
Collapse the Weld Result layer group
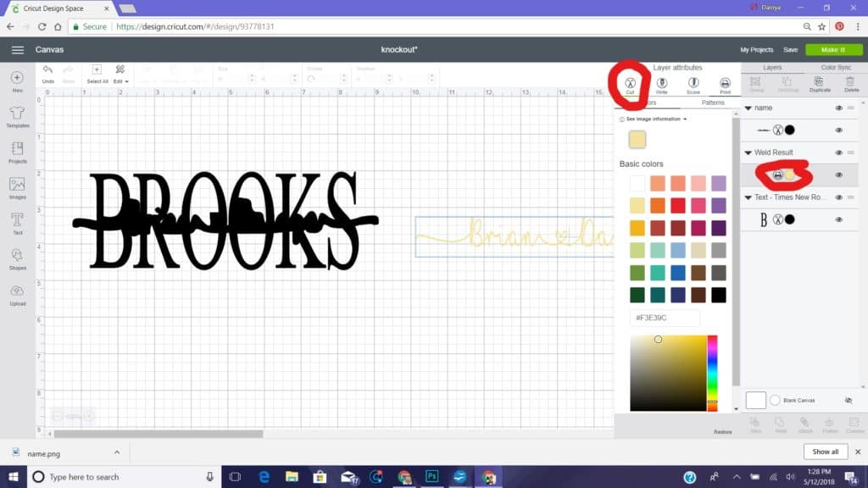tap(748, 152)
